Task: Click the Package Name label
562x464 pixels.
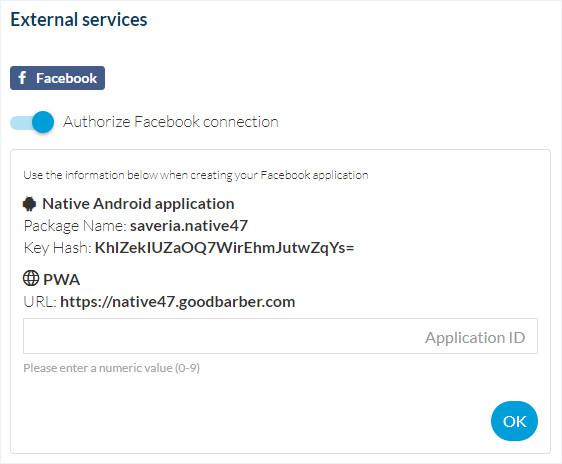Action: [x=75, y=226]
